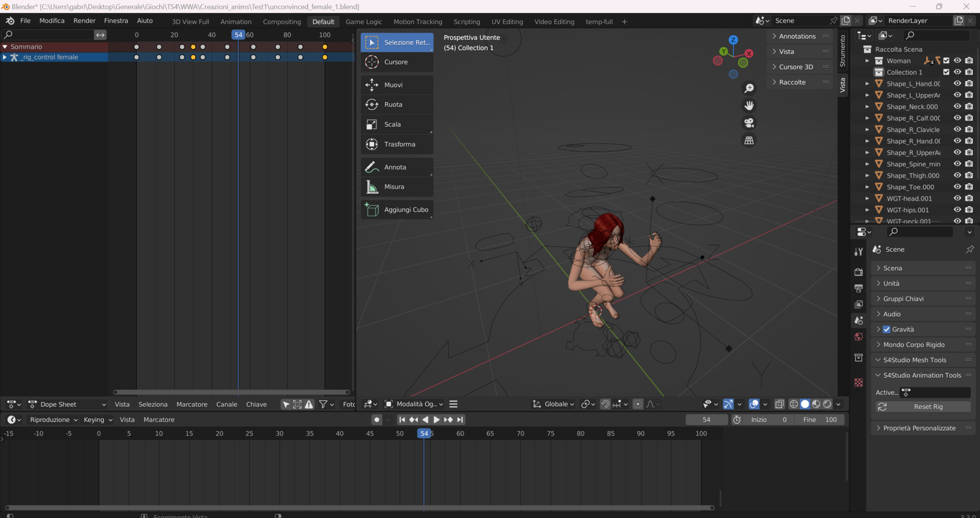980x518 pixels.
Task: Click the pan view hand gizmo
Action: pyautogui.click(x=749, y=106)
